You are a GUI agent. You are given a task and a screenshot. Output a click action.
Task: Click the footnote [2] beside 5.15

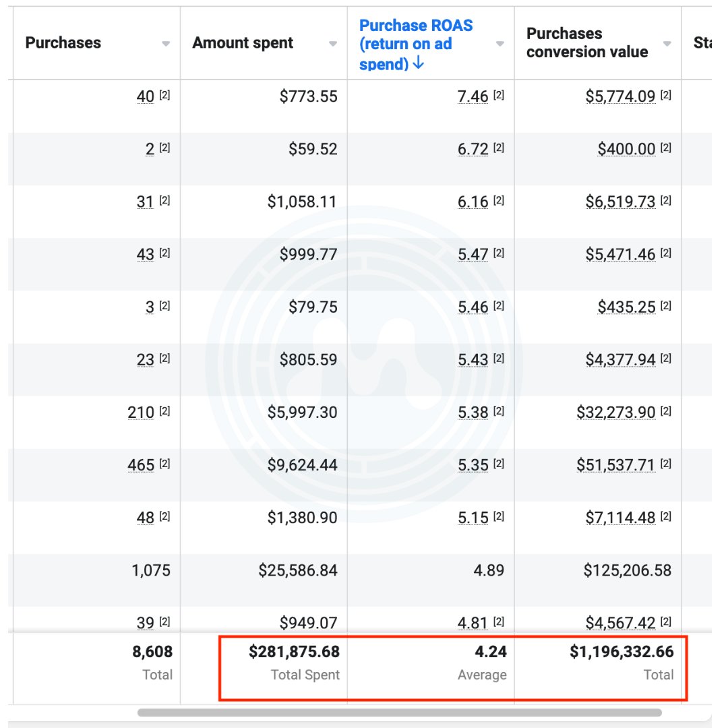click(x=499, y=516)
